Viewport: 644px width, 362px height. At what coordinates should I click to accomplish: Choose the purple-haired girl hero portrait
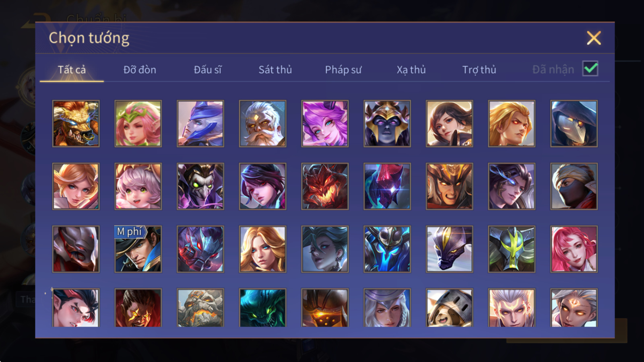click(325, 123)
